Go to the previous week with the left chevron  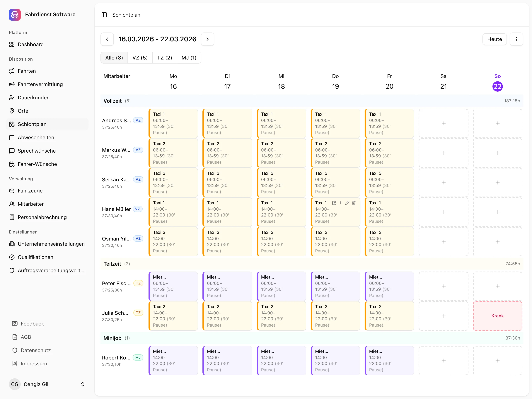pyautogui.click(x=107, y=39)
